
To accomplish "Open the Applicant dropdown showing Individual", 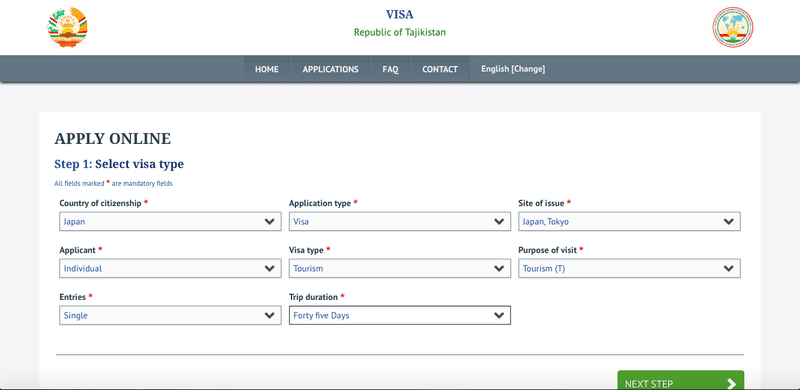I will (x=170, y=269).
